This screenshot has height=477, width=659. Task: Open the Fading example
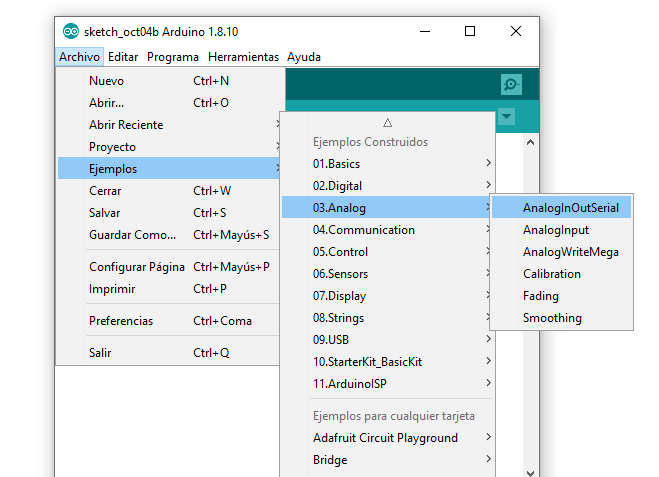pyautogui.click(x=561, y=295)
